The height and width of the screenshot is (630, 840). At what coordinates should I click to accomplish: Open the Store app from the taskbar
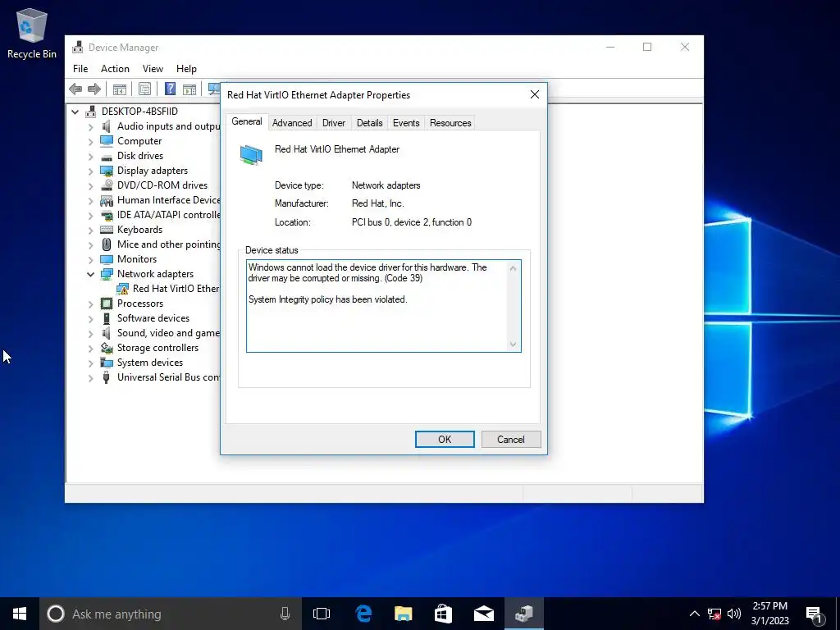pyautogui.click(x=443, y=614)
